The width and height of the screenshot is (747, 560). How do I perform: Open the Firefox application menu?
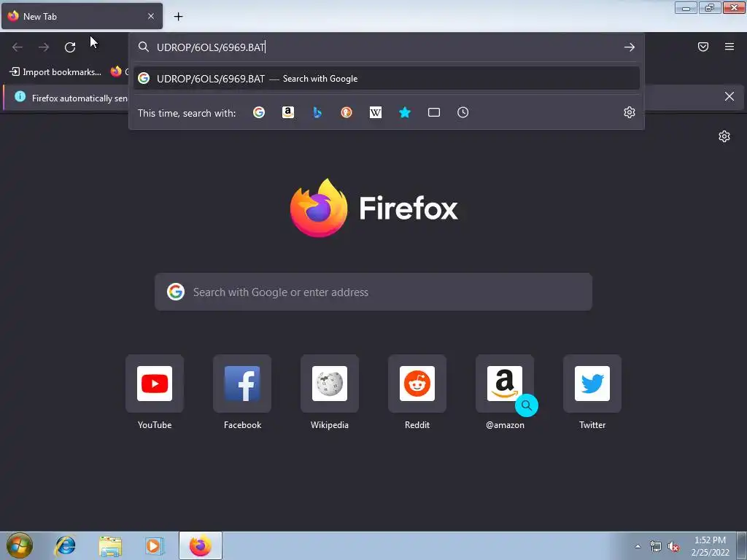(729, 47)
